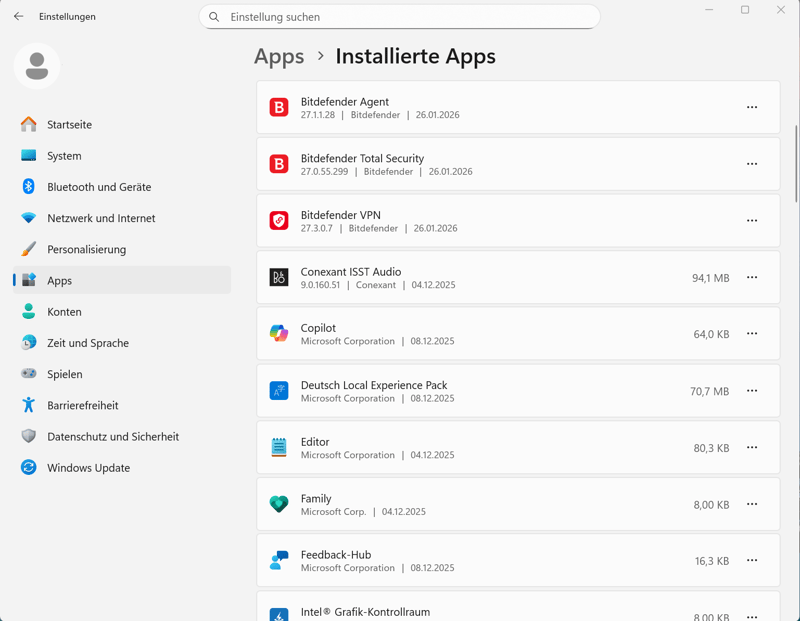
Task: Click the Zeit und Sprache globe icon
Action: coord(29,342)
